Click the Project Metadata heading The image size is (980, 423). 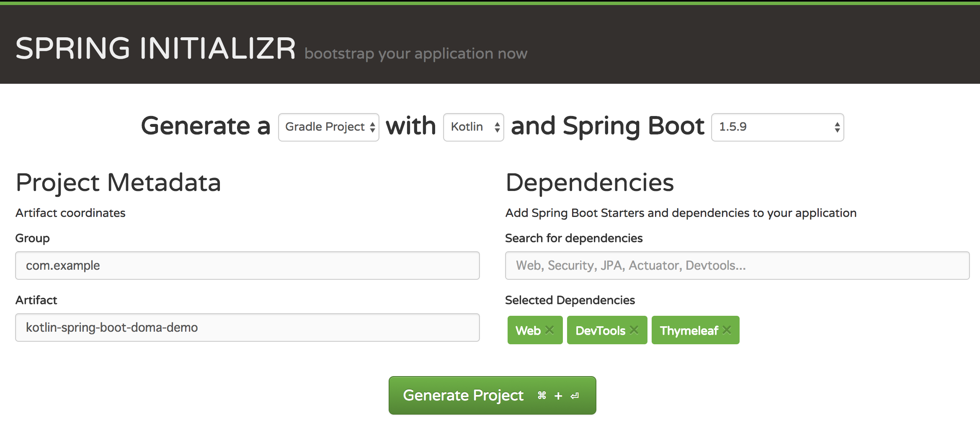click(118, 182)
